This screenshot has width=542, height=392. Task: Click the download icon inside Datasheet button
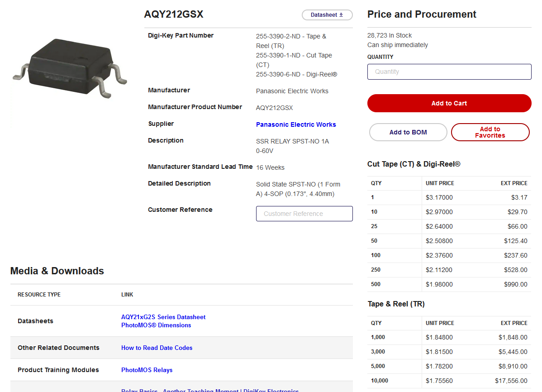tap(341, 15)
